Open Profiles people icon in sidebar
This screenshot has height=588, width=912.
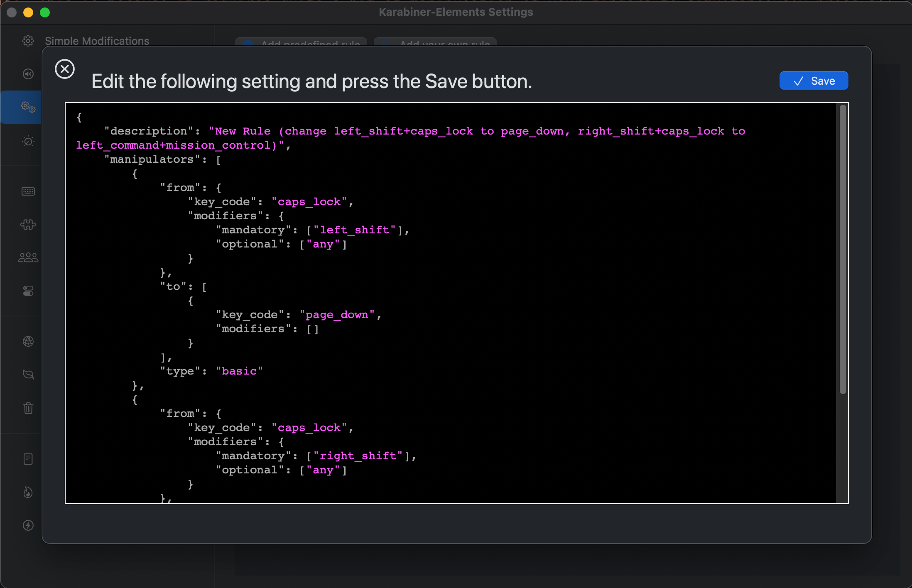28,257
